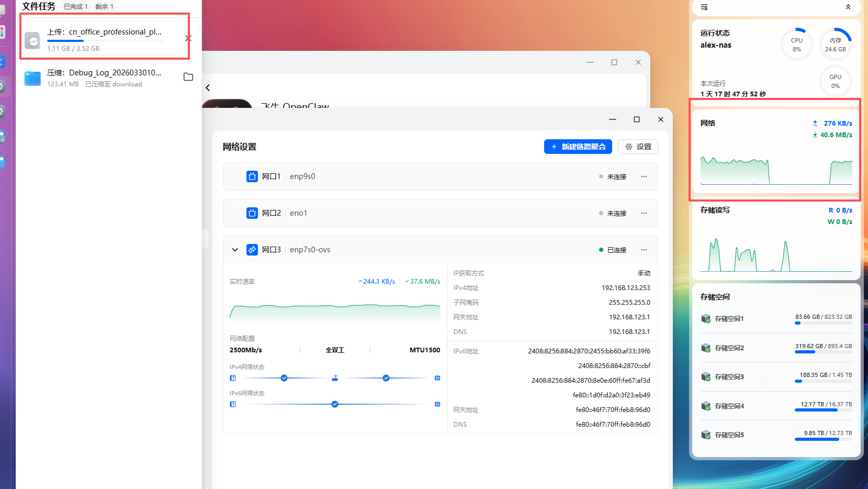
Task: Click the 存储空间4 volume icon
Action: pyautogui.click(x=706, y=406)
